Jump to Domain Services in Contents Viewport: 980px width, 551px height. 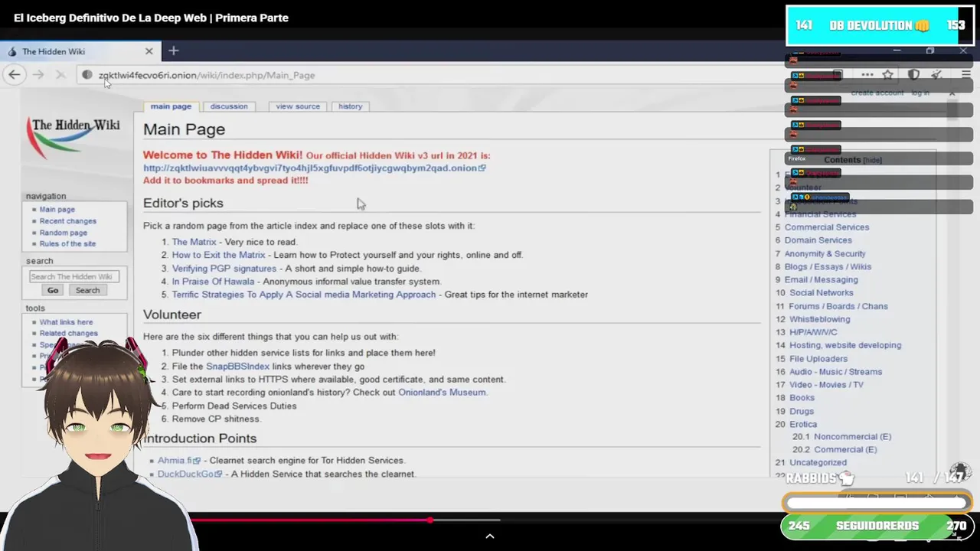click(818, 240)
